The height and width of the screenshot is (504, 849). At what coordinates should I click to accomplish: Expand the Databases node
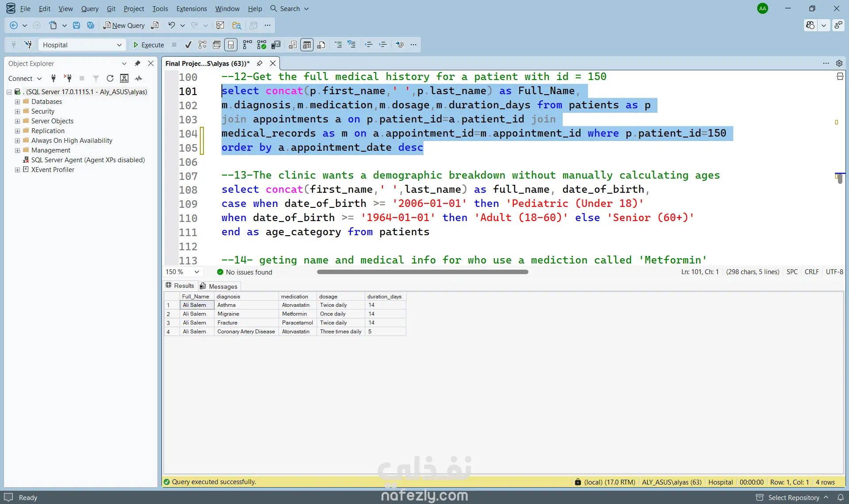[x=17, y=102]
